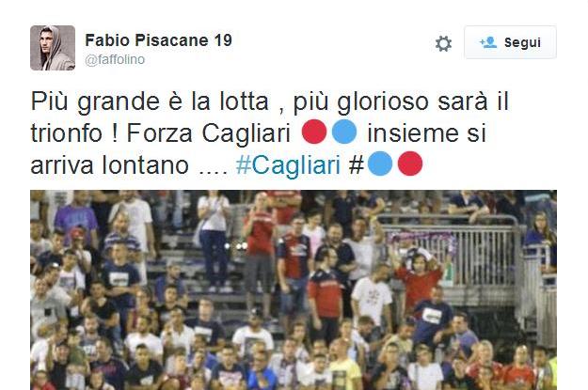This screenshot has width=588, height=390.
Task: Open the attached stadium crowd photo
Action: click(x=294, y=290)
